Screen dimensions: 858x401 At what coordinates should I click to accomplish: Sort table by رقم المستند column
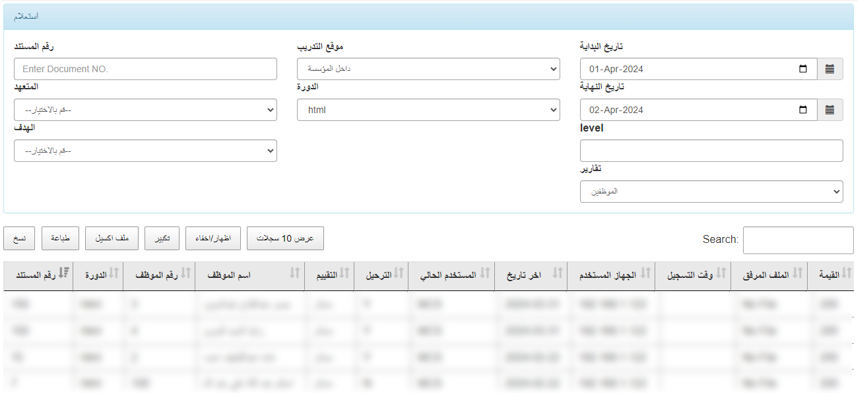click(x=38, y=274)
